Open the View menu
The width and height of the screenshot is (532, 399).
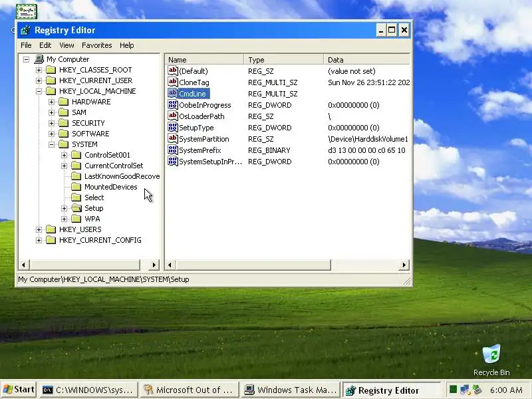66,45
